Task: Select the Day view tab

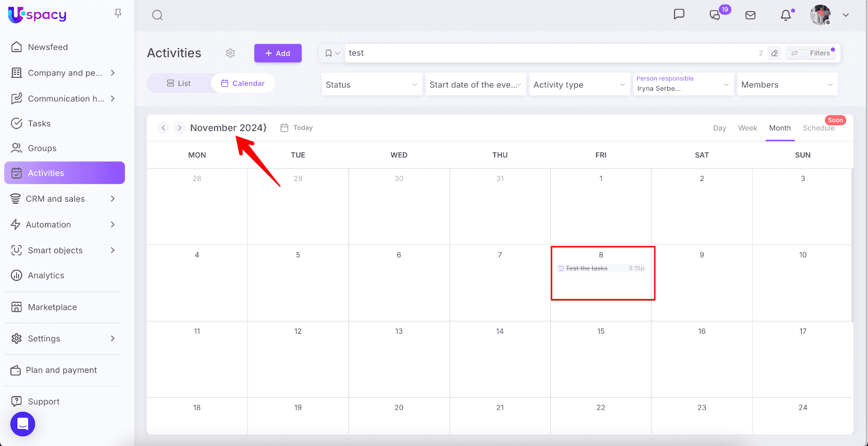Action: [x=719, y=128]
